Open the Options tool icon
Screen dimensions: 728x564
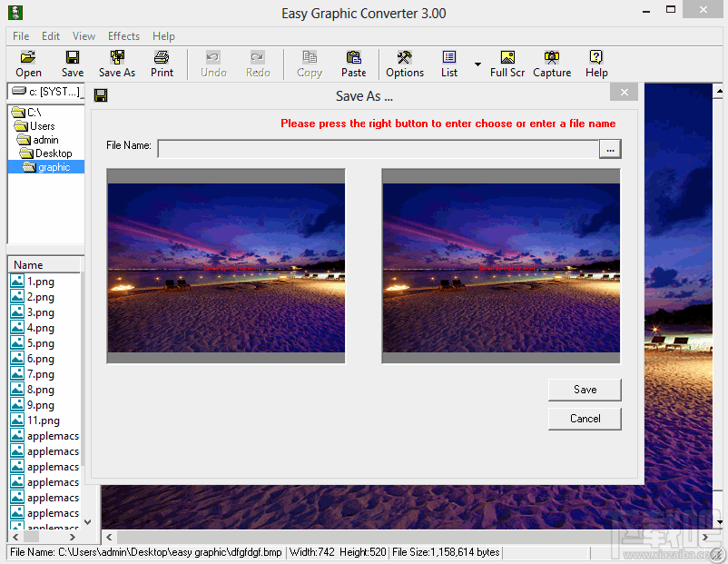click(x=405, y=63)
